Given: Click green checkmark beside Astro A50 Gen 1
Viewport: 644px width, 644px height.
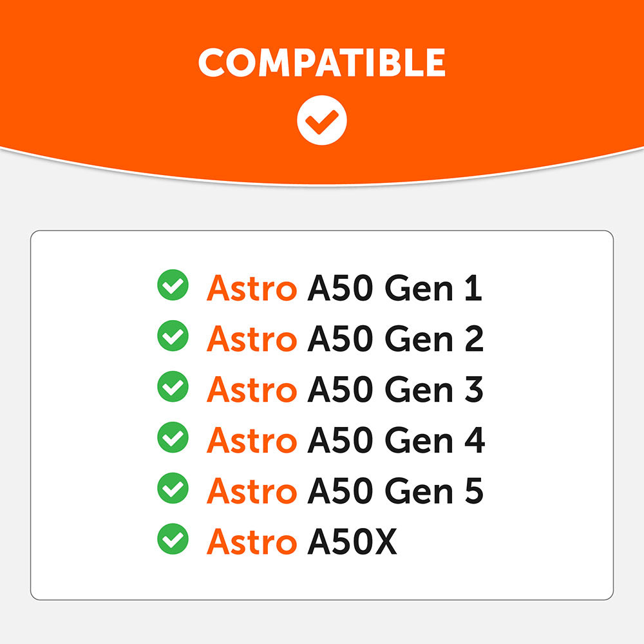Looking at the screenshot, I should [173, 285].
